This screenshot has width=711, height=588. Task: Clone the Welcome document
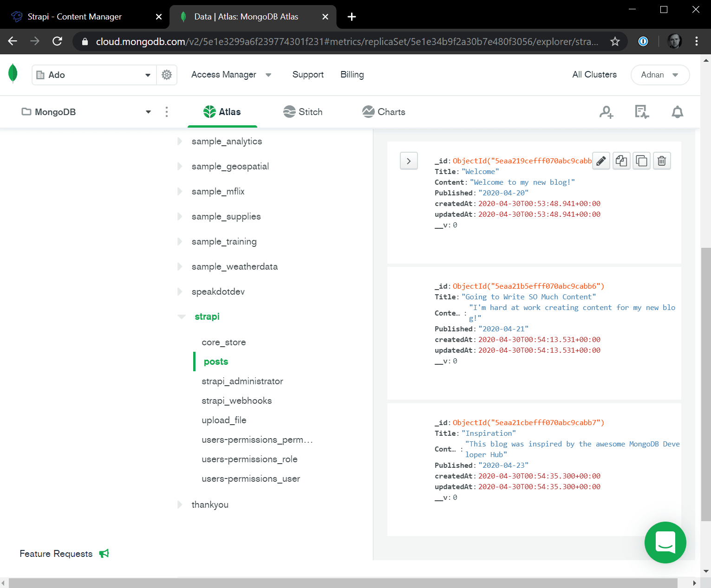621,161
